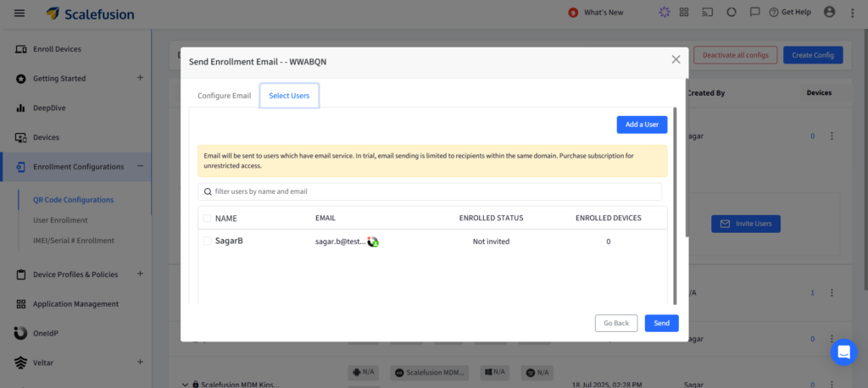Click the Send button
The image size is (868, 388).
pyautogui.click(x=661, y=324)
